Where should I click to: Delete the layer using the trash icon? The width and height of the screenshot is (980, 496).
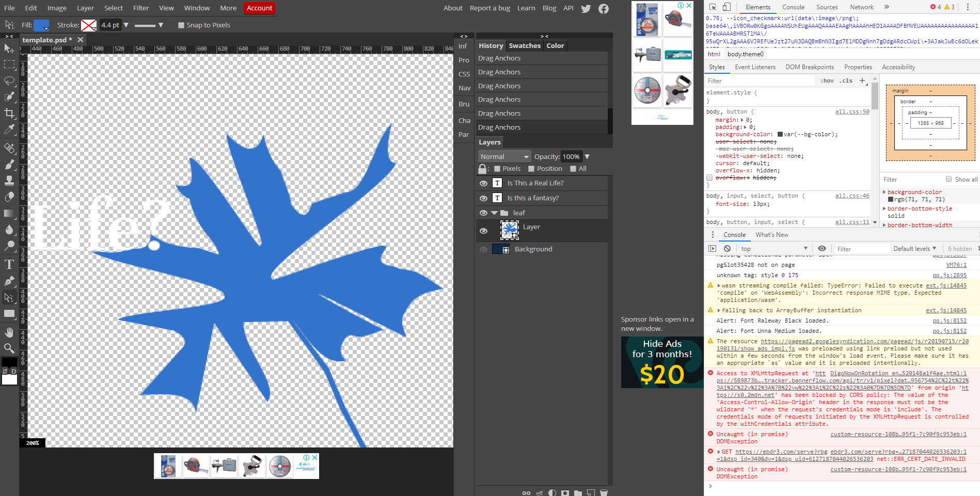point(604,493)
